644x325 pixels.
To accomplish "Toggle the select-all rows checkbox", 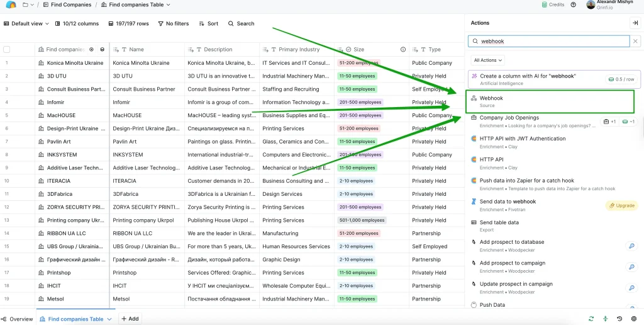I will point(7,49).
